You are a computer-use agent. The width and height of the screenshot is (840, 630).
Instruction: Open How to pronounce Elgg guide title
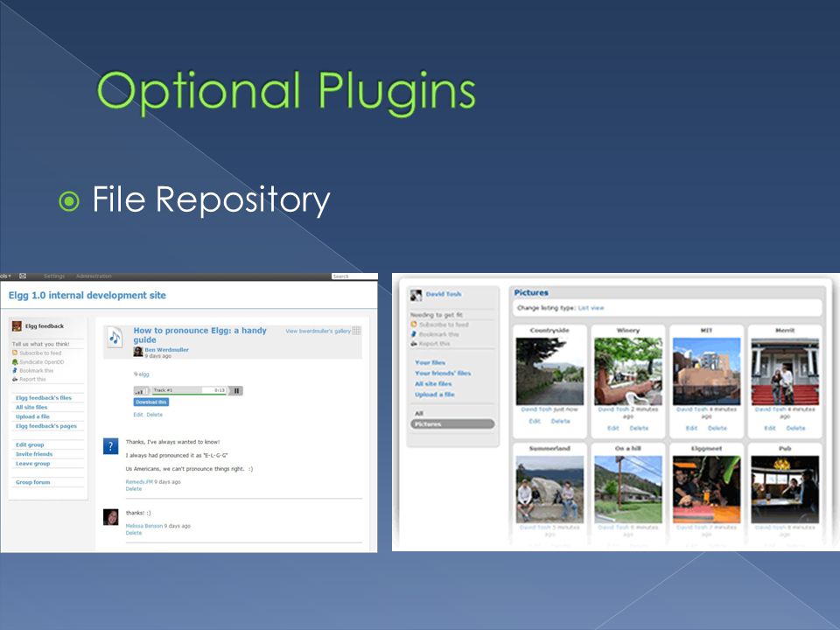[x=199, y=335]
